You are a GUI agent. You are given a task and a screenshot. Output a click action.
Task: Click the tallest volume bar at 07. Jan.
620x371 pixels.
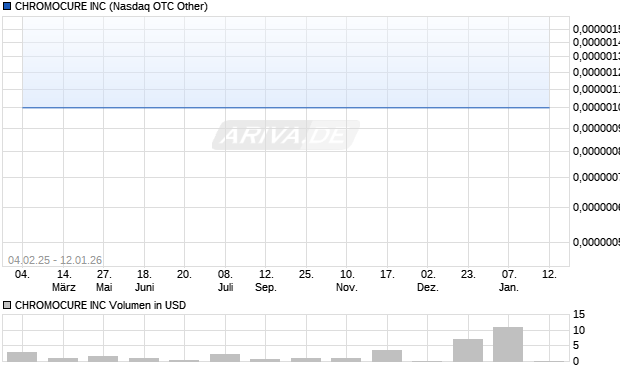pos(508,344)
